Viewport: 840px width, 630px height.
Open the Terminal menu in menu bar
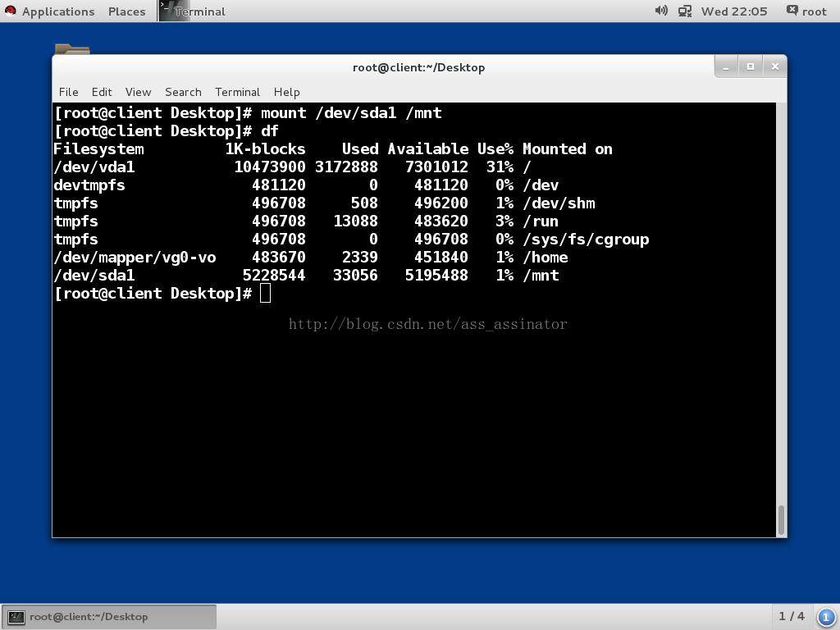[237, 92]
